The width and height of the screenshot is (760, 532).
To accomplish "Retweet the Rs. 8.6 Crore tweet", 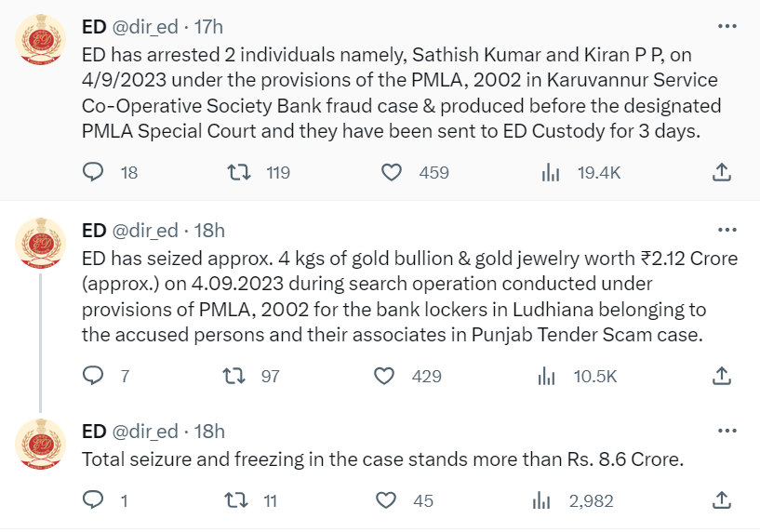I will click(236, 500).
